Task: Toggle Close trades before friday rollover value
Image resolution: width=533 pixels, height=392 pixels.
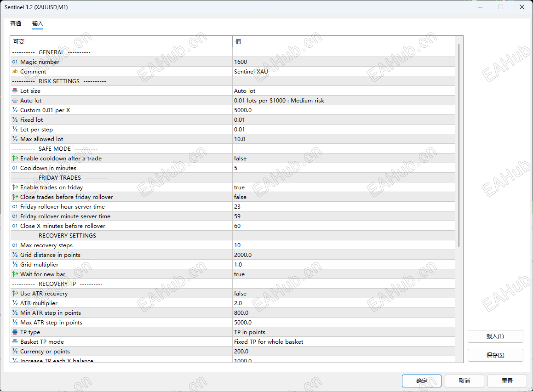Action: [x=344, y=197]
